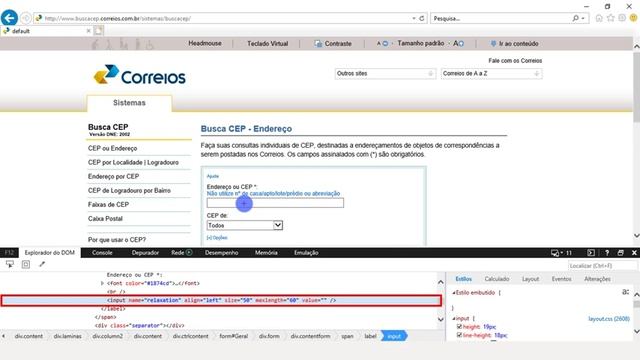The height and width of the screenshot is (360, 640).
Task: Open 'Faixas de CEP' sidebar item
Action: (108, 204)
